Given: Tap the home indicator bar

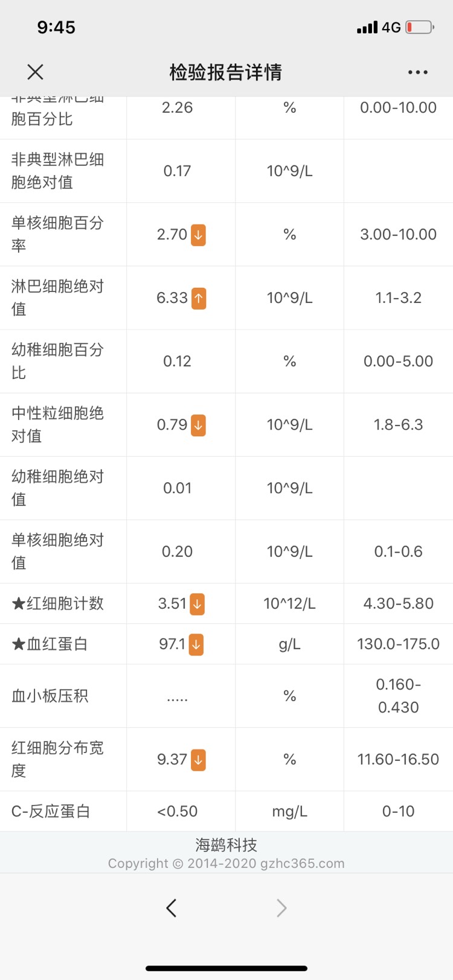Looking at the screenshot, I should click(226, 969).
